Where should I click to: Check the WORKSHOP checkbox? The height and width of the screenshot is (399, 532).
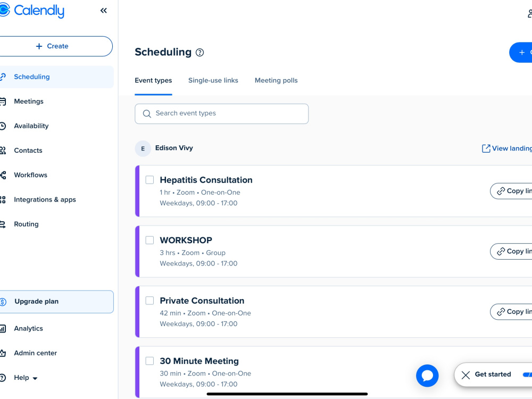tap(149, 240)
